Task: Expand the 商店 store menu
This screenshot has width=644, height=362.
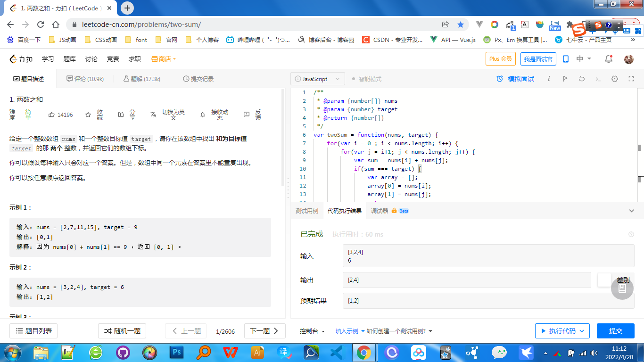Action: [x=164, y=59]
